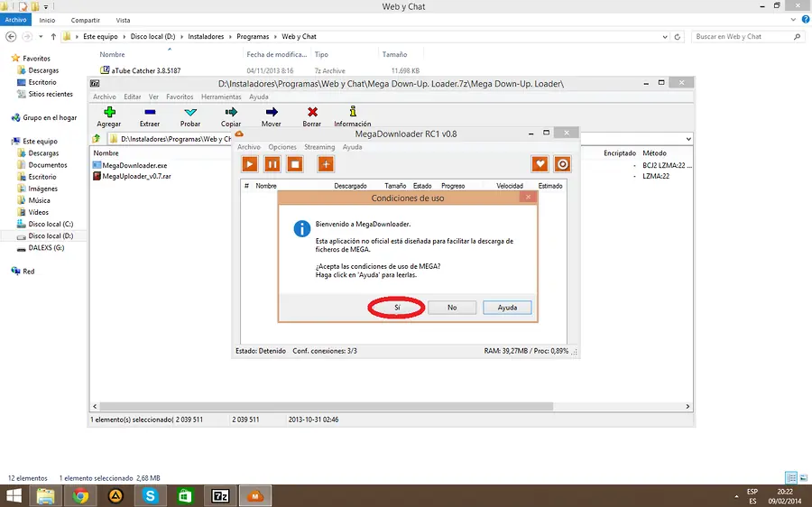Screen dimensions: 812x507
Task: Click the Ayuda button in the dialog
Action: coord(507,308)
